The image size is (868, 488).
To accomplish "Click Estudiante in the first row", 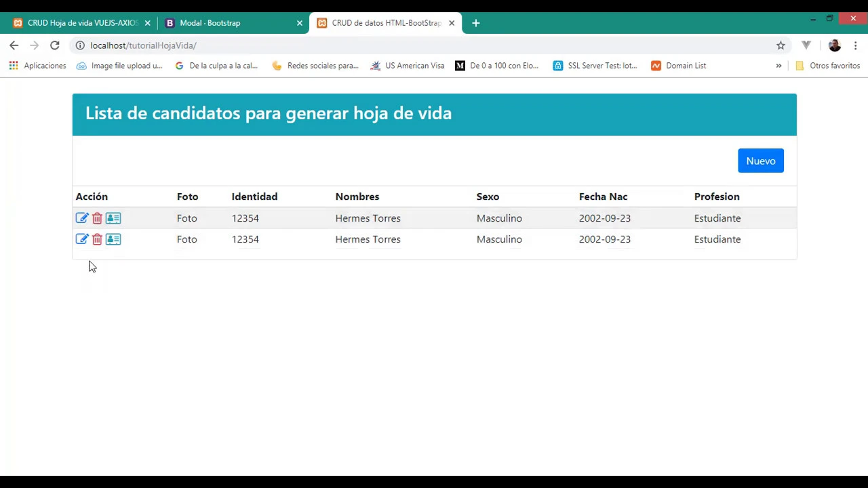I will [717, 218].
